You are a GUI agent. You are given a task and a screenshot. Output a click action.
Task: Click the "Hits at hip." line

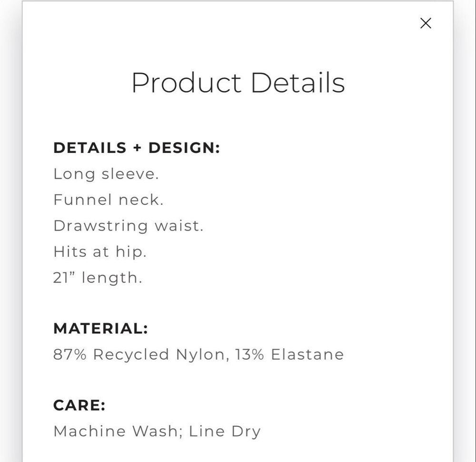100,252
